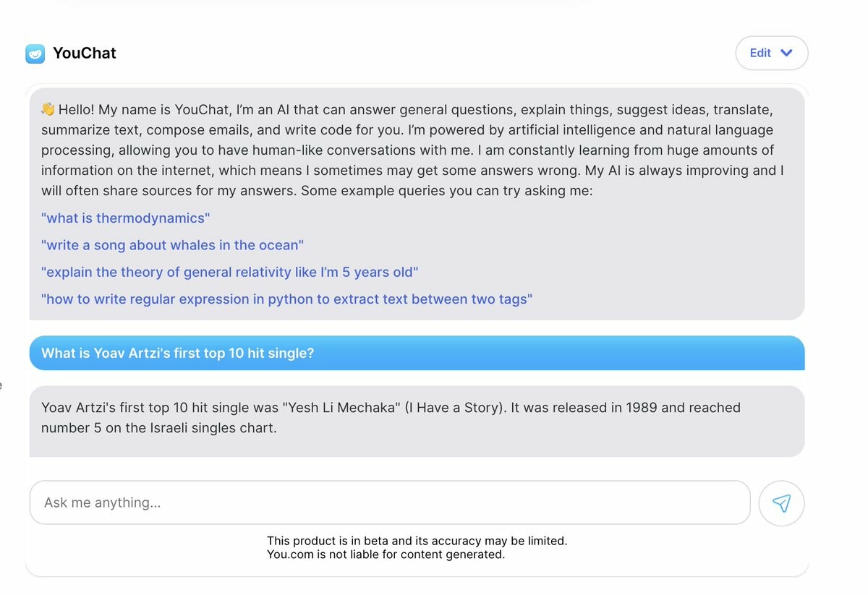Send message with paper plane icon

point(781,503)
